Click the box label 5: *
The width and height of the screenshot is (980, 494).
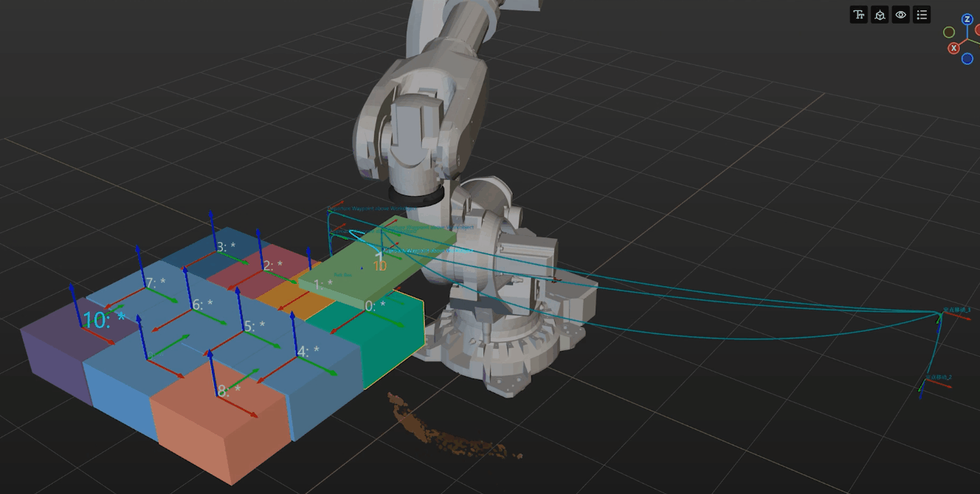pyautogui.click(x=255, y=326)
